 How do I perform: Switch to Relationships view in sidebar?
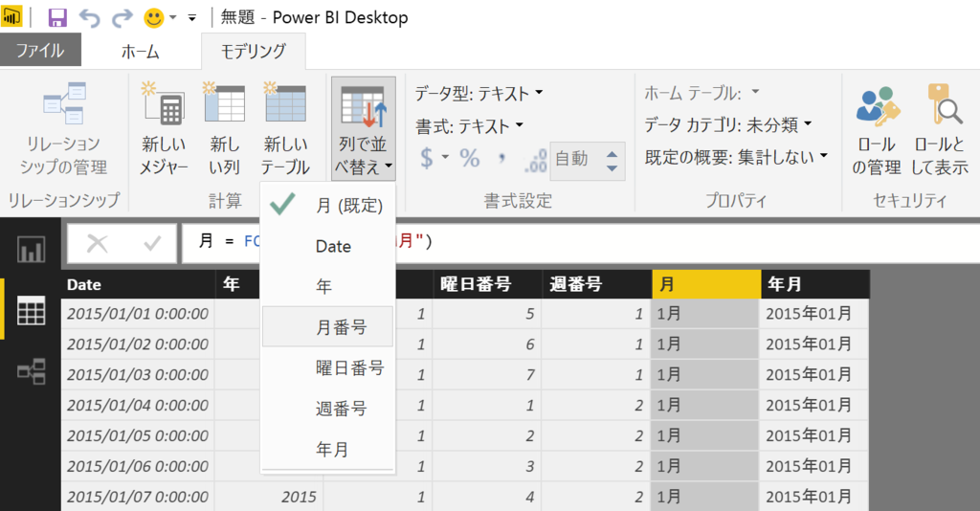[x=31, y=371]
